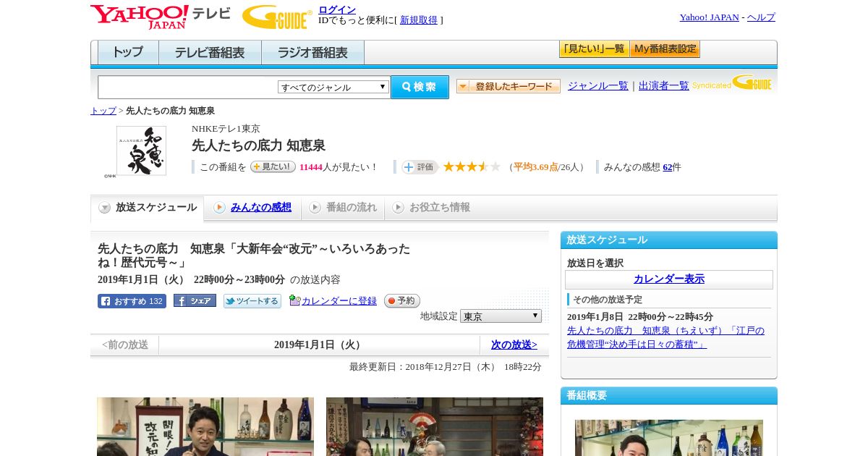Click the Facebook おすすめ 132 button
Viewport: 868px width, 456px height.
point(132,301)
